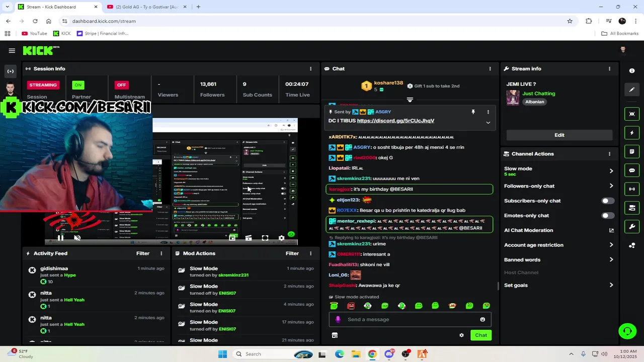
Task: Open the Stripe bookmark
Action: 103,34
